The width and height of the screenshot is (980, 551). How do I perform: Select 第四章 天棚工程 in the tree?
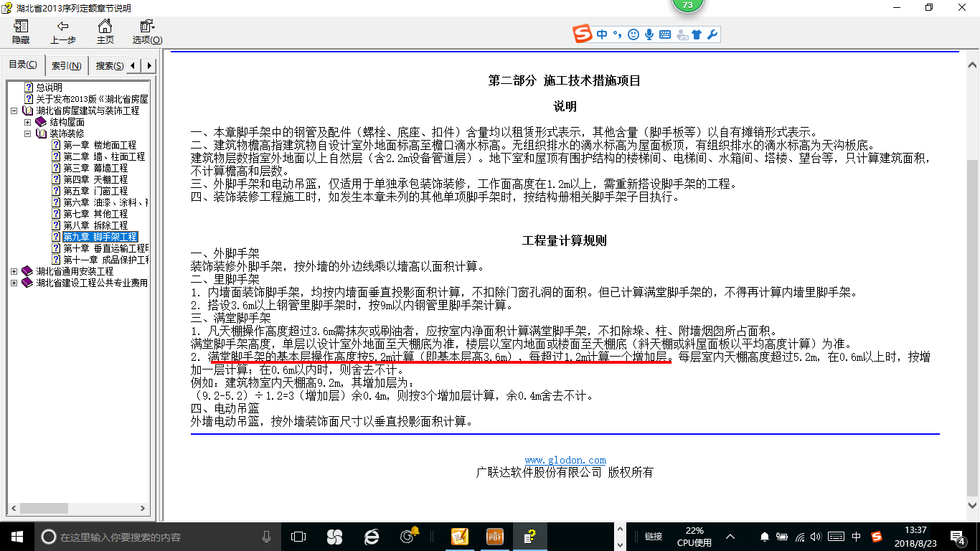point(95,179)
